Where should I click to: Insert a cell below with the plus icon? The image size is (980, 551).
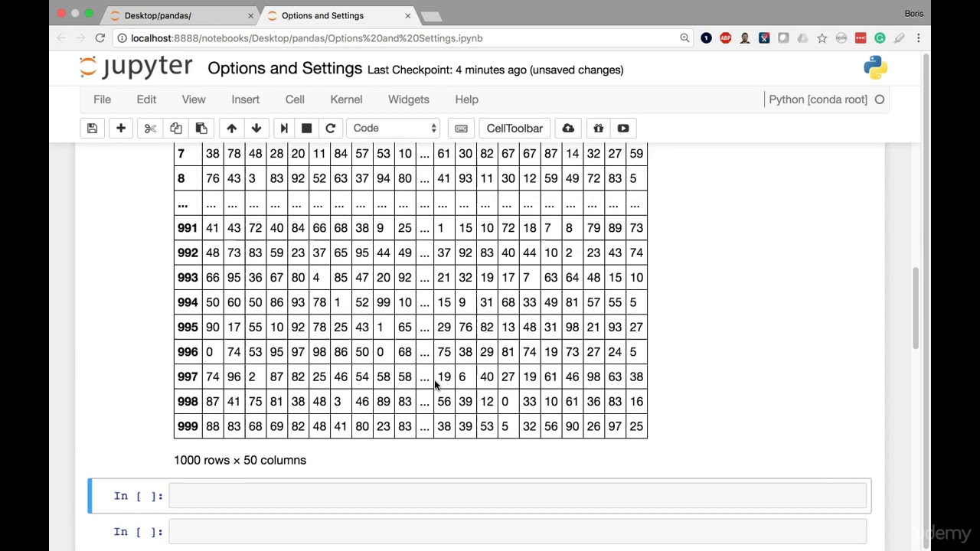pyautogui.click(x=121, y=129)
